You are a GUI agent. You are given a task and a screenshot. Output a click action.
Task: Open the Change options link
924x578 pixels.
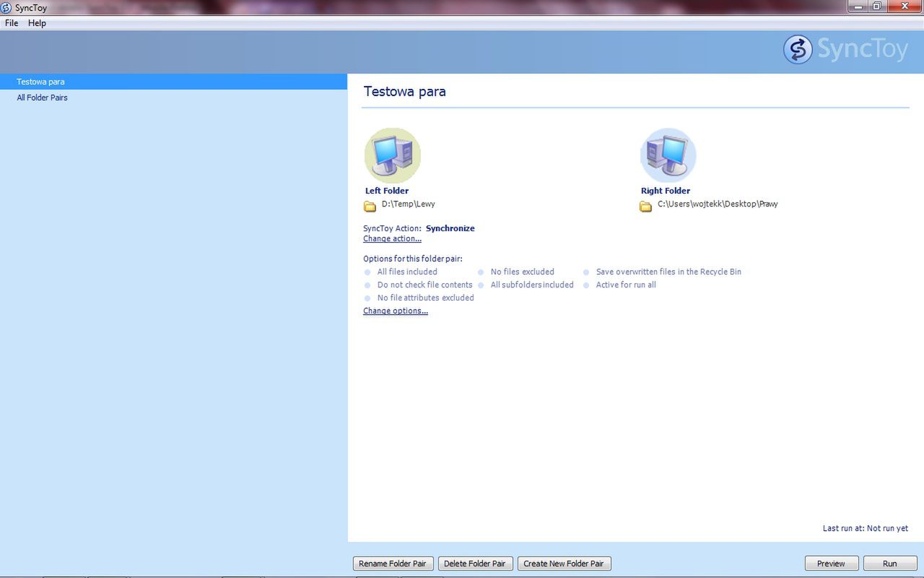click(396, 311)
